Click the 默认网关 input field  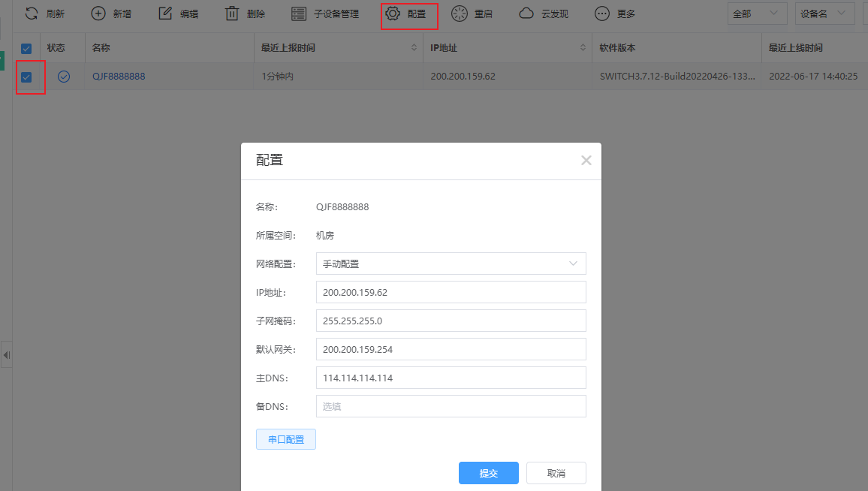[x=451, y=349]
